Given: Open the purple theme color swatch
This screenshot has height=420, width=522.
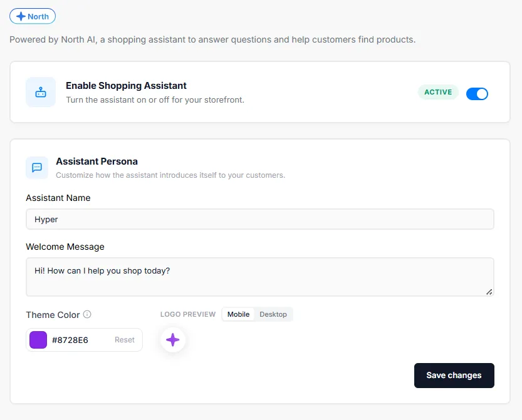Looking at the screenshot, I should (x=38, y=340).
